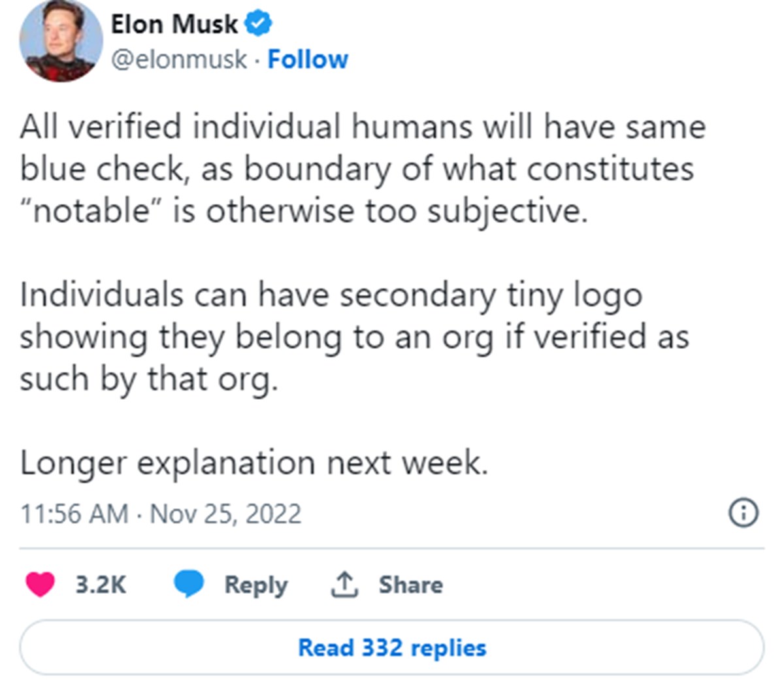This screenshot has height=684, width=784.
Task: Open the 11:56 AM timestamp
Action: click(x=74, y=514)
